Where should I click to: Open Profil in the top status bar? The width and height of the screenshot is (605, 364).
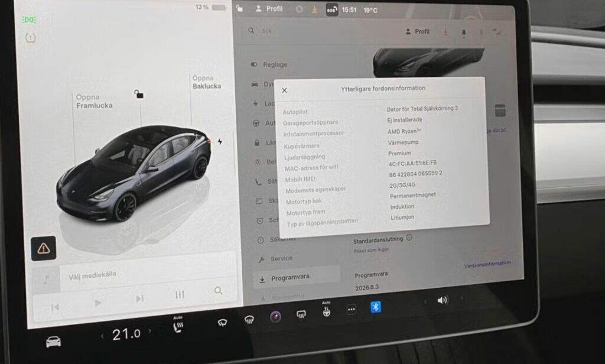pyautogui.click(x=269, y=8)
